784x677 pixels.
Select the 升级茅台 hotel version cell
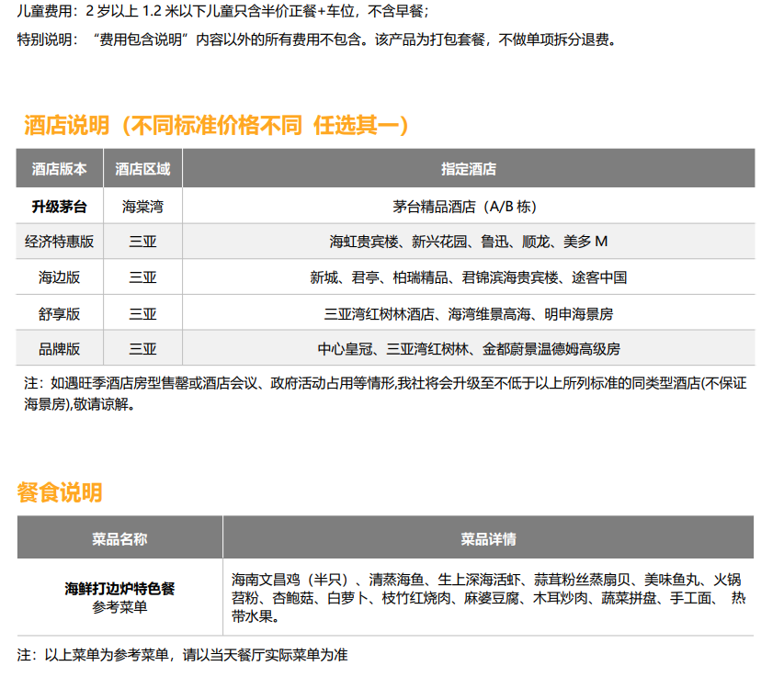pyautogui.click(x=60, y=206)
